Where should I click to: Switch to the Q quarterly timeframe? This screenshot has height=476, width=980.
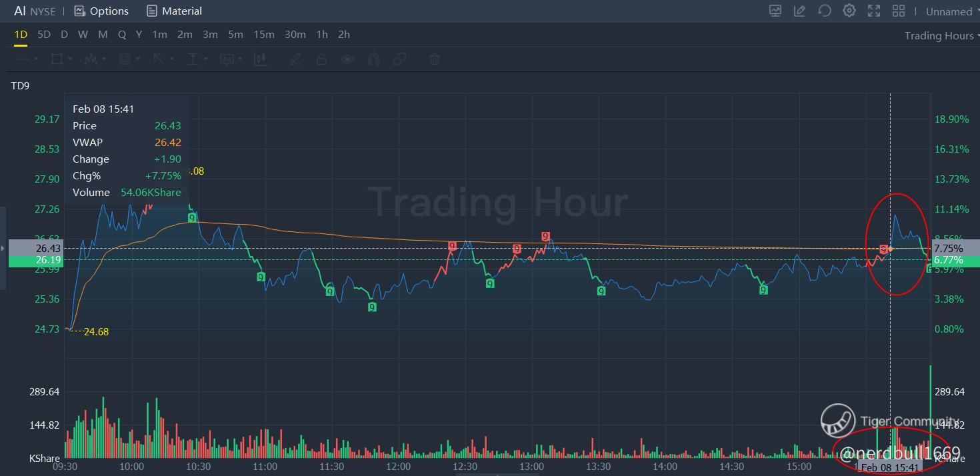point(122,35)
